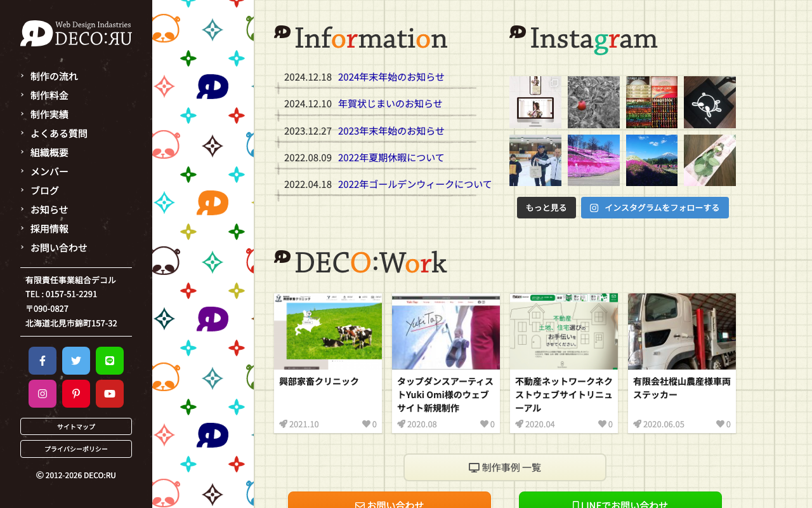
Task: Open お問い合わせ in sidebar menu
Action: pos(59,248)
